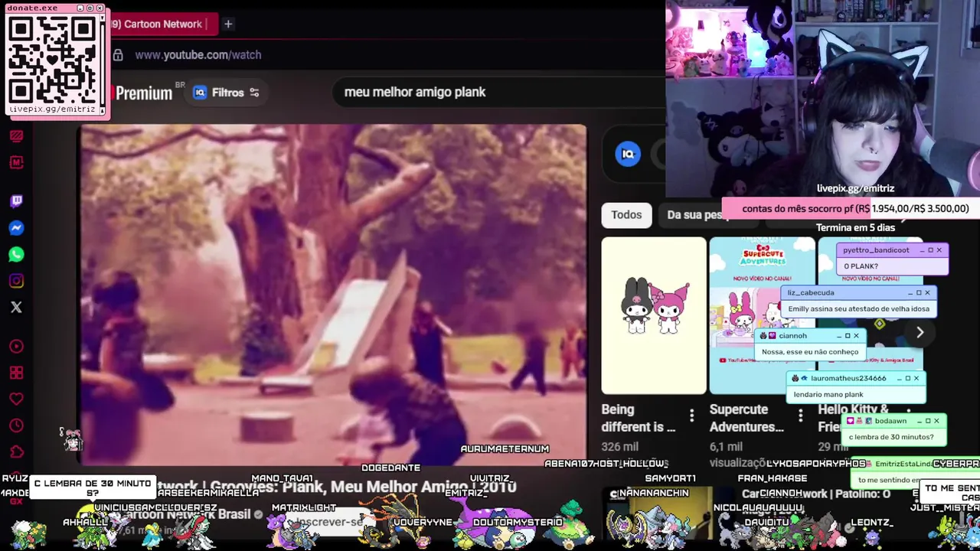The height and width of the screenshot is (551, 980).
Task: Click chat username liz_cabecuda
Action: coord(811,292)
